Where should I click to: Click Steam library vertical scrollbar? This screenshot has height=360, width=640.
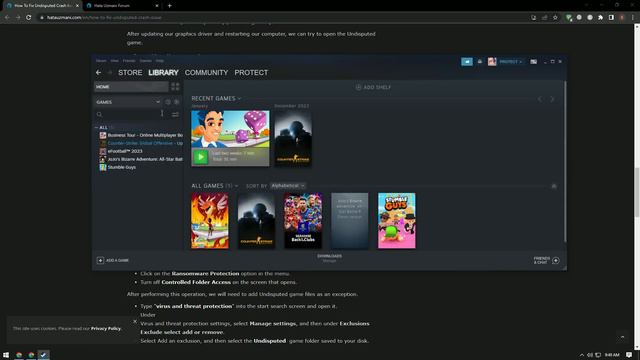(x=565, y=161)
